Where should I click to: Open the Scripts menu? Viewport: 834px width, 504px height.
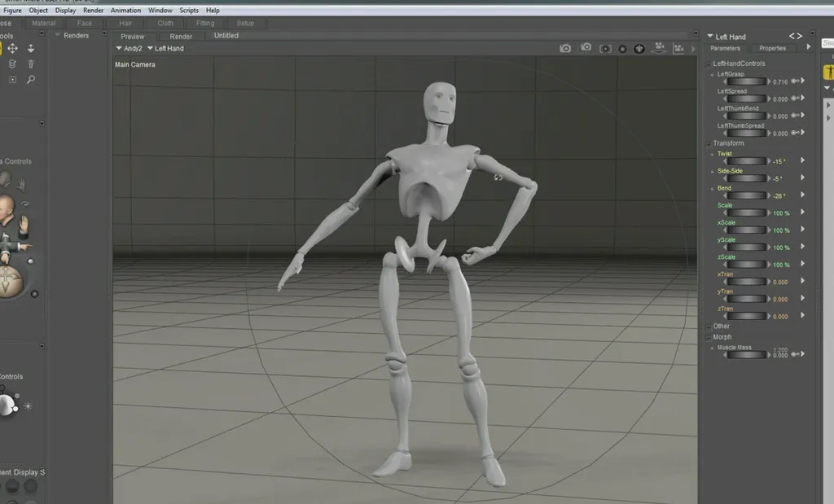click(x=189, y=10)
